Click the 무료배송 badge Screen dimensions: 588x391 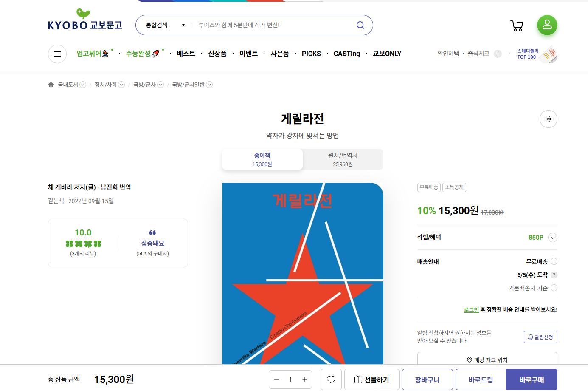(x=429, y=187)
